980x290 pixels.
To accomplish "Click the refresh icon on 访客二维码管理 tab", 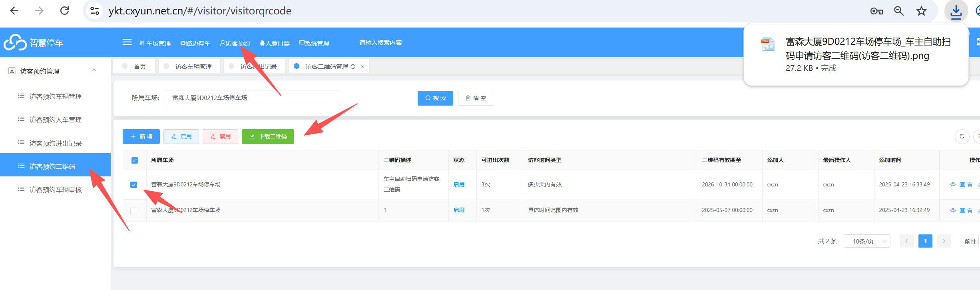I will point(353,67).
